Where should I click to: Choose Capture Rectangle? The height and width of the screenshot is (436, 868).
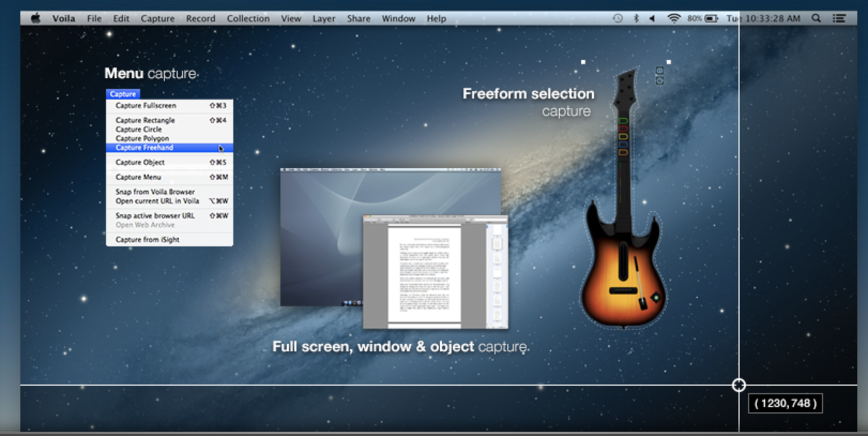point(170,120)
